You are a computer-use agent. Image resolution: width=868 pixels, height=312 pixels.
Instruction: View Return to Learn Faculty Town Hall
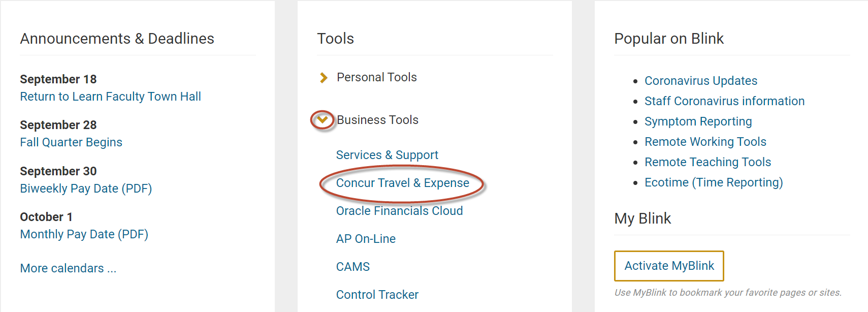[x=110, y=97]
